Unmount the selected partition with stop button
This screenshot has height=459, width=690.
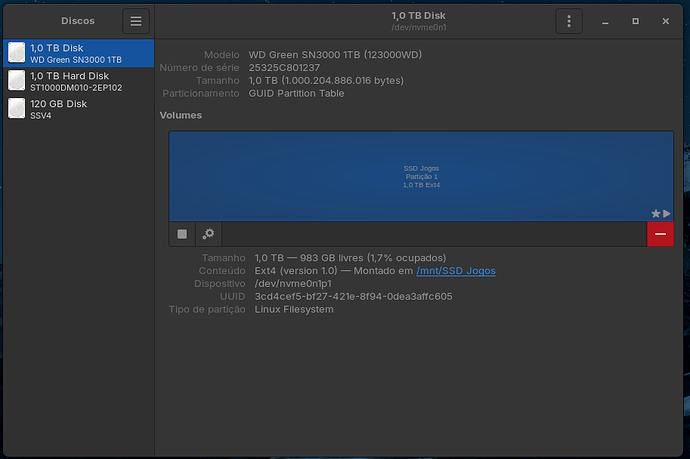point(182,234)
